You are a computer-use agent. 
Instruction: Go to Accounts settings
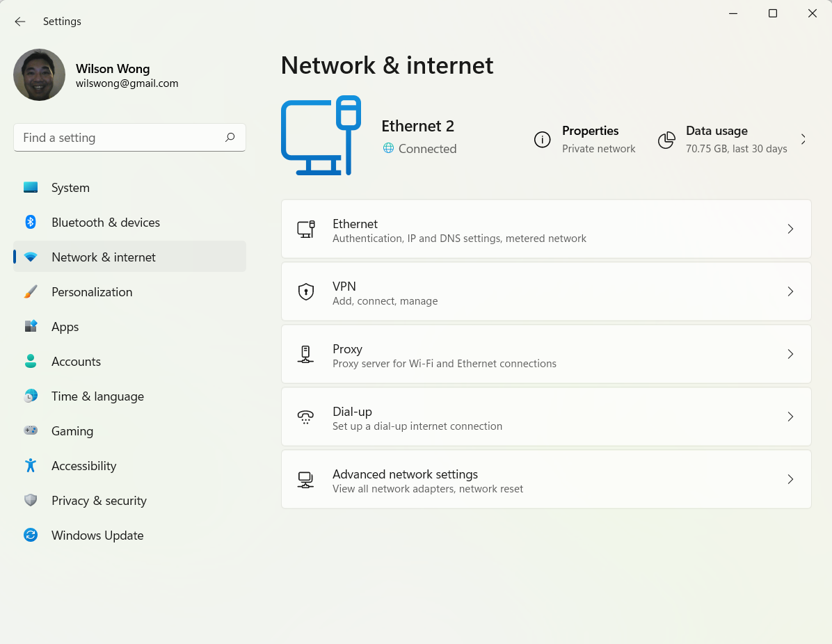(129, 361)
